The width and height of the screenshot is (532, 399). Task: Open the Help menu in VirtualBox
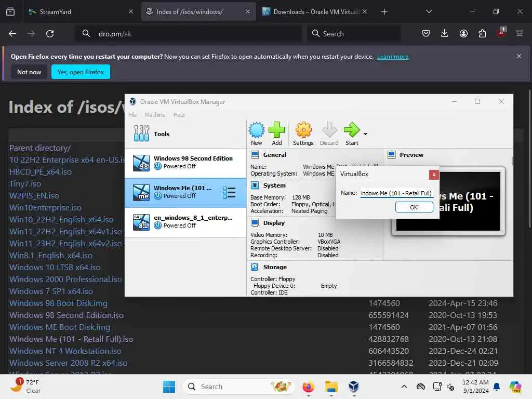[x=179, y=115]
